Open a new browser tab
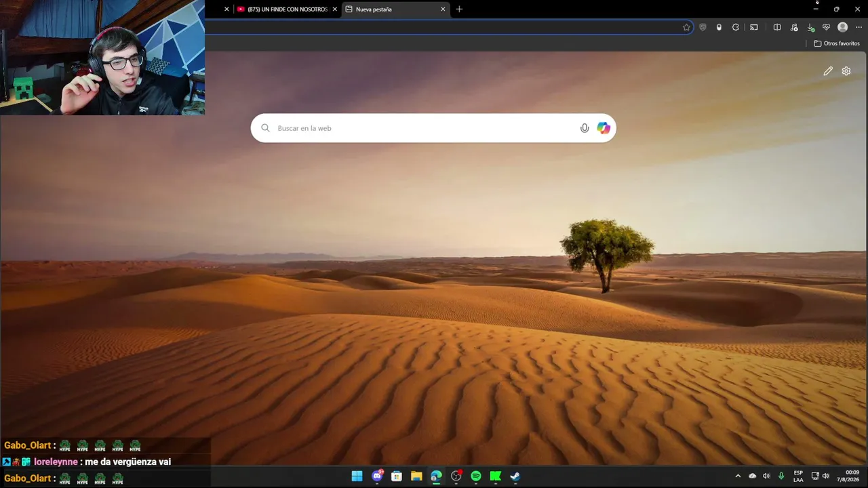 [459, 9]
